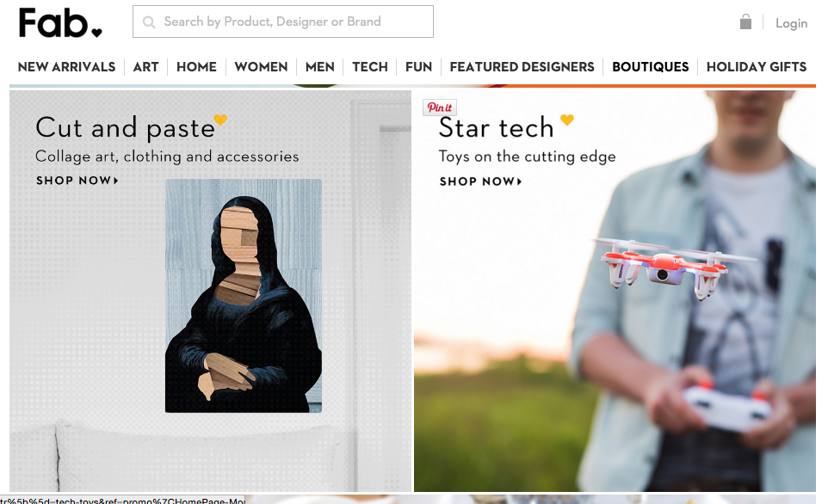
Task: Select the Fun category
Action: click(x=418, y=67)
